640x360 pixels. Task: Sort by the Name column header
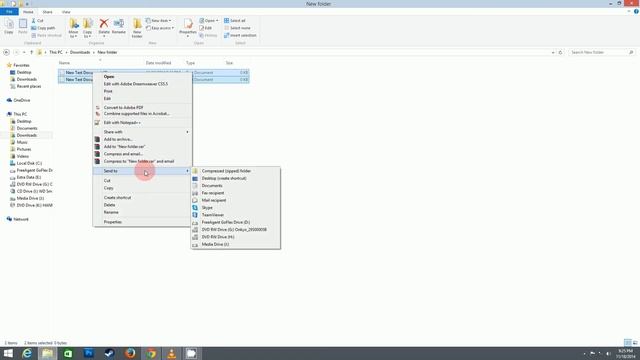(64, 63)
